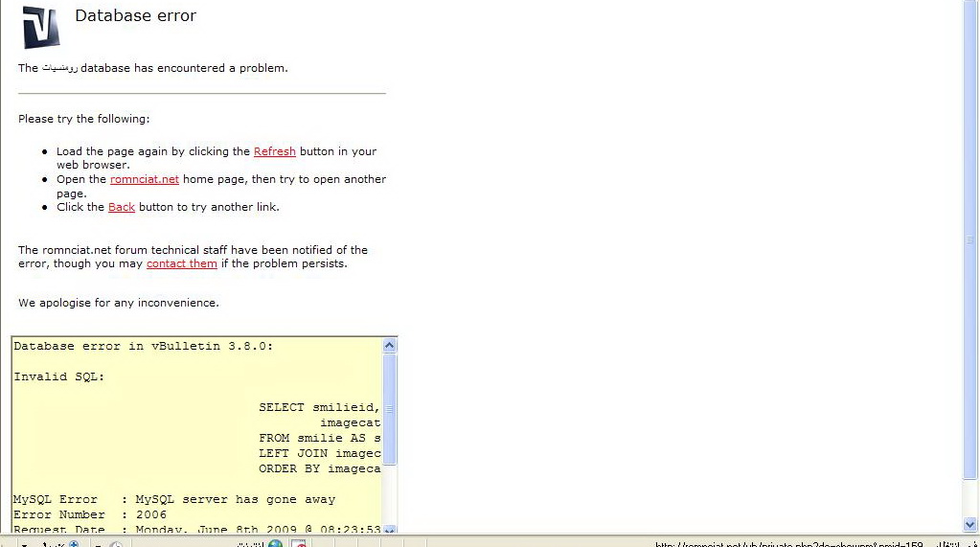Click the pop-up blocker icon in status bar
Screen dimensions: 980x547
[x=299, y=544]
